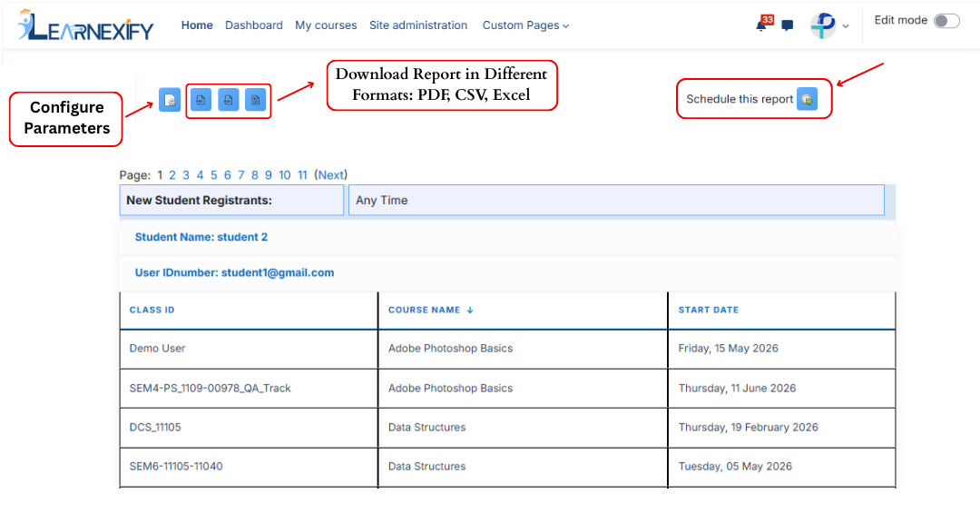Click the Thursday, 19 February 2026 cell
This screenshot has height=514, width=980.
click(781, 427)
